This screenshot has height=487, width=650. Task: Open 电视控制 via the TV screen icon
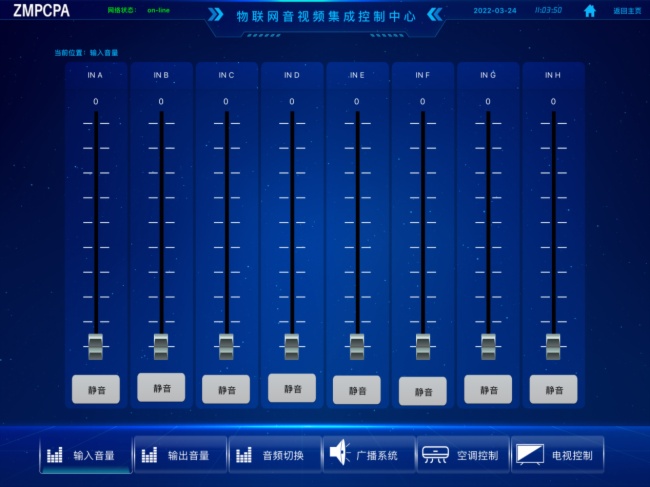(x=529, y=455)
